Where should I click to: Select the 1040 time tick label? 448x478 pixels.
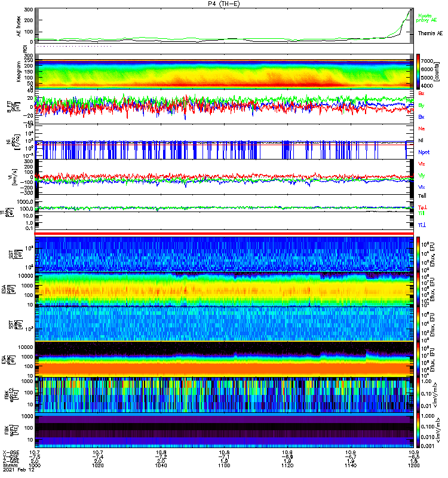(161, 466)
